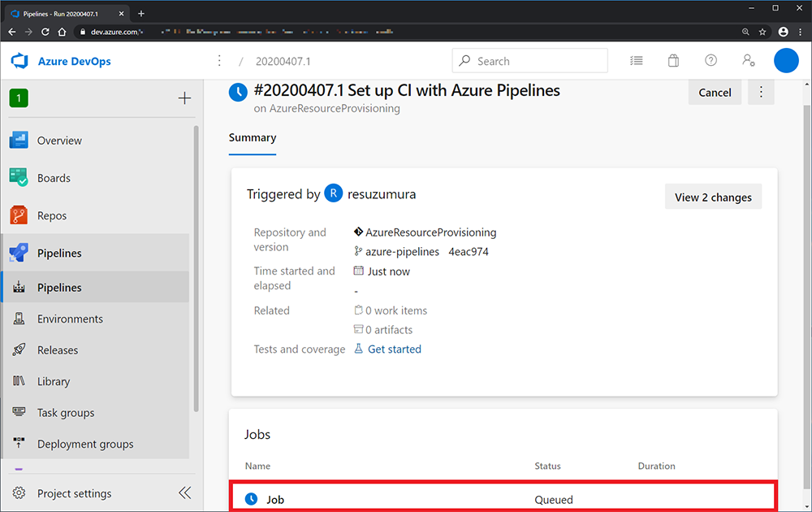Open run more actions menu
The width and height of the screenshot is (812, 512).
(x=761, y=93)
